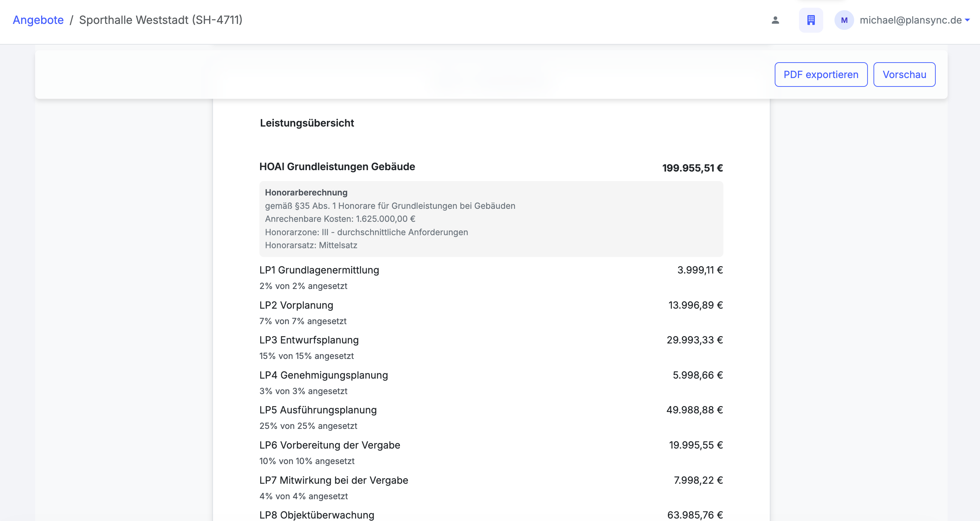Click the caret arrow beside the email

coord(967,20)
